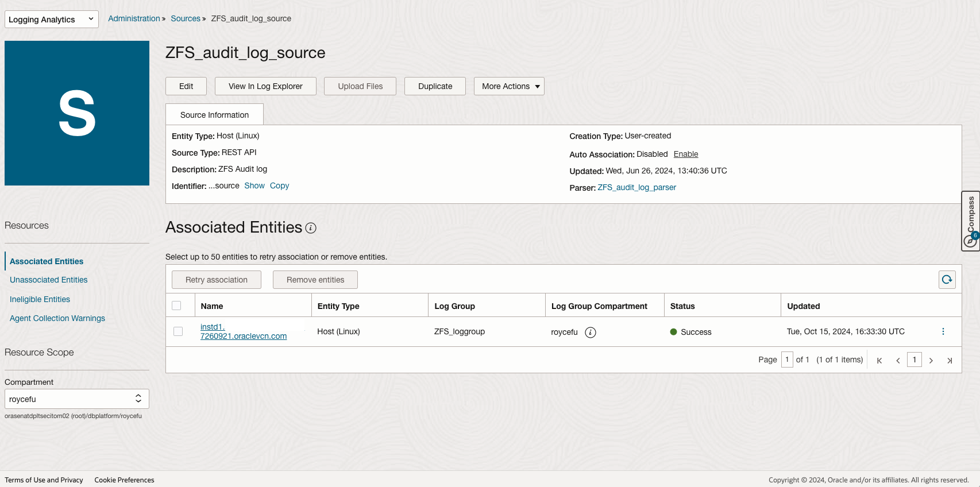Viewport: 980px width, 487px height.
Task: Click View In Log Explorer
Action: click(x=265, y=86)
